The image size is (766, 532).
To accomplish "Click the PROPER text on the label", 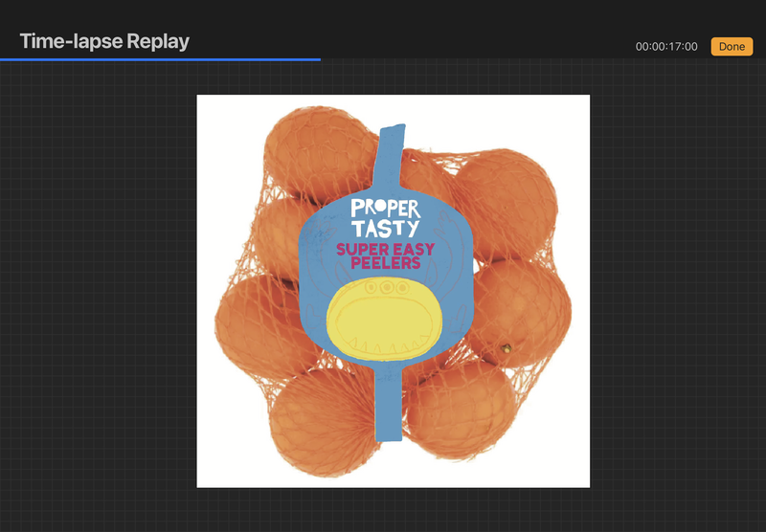I will click(385, 208).
